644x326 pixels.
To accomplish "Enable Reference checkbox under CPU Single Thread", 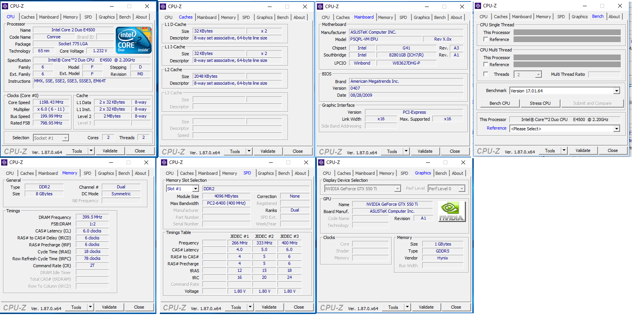I will point(486,39).
